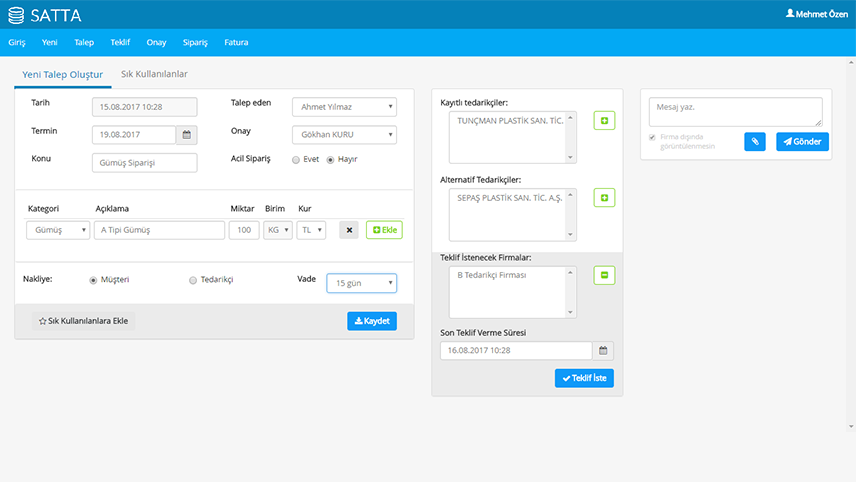Image resolution: width=856 pixels, height=482 pixels.
Task: Open user menu for Mehmet Özen
Action: click(x=817, y=14)
